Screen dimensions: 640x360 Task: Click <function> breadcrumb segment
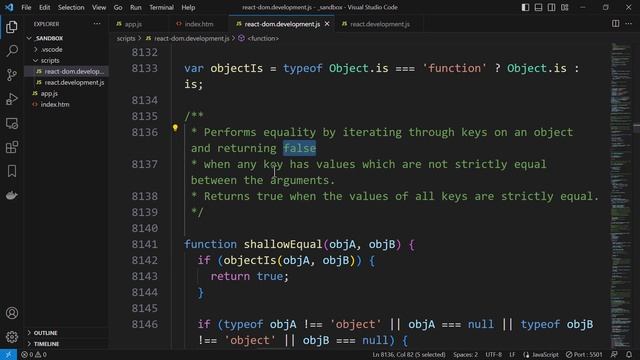pos(259,38)
